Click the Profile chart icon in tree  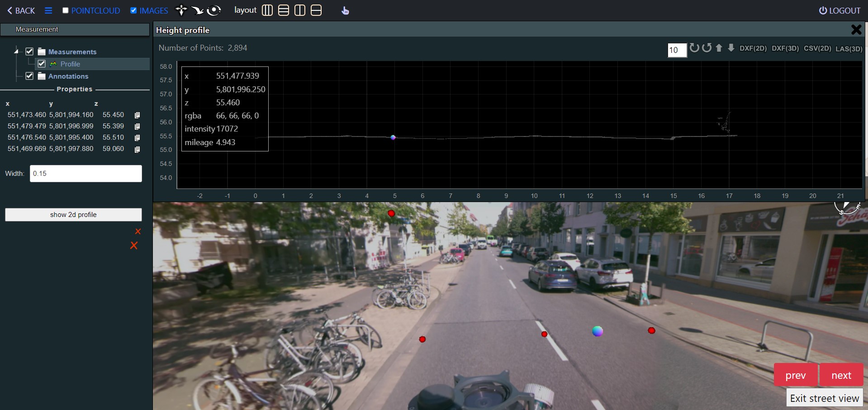click(53, 64)
